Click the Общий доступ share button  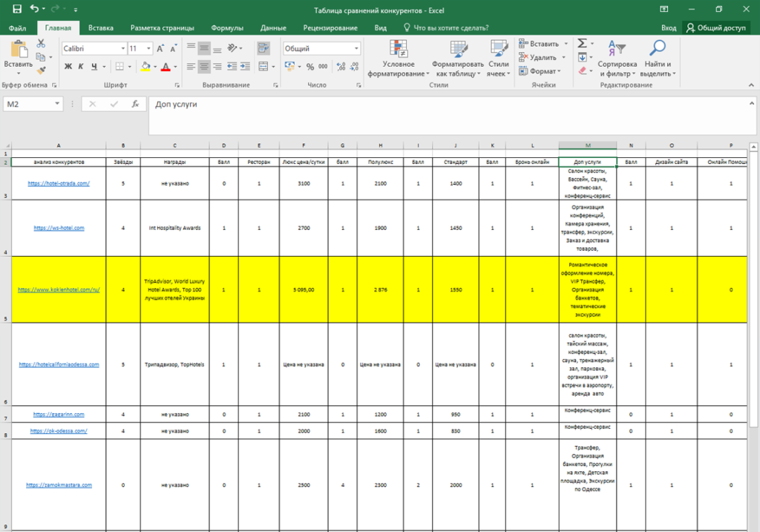(x=715, y=28)
